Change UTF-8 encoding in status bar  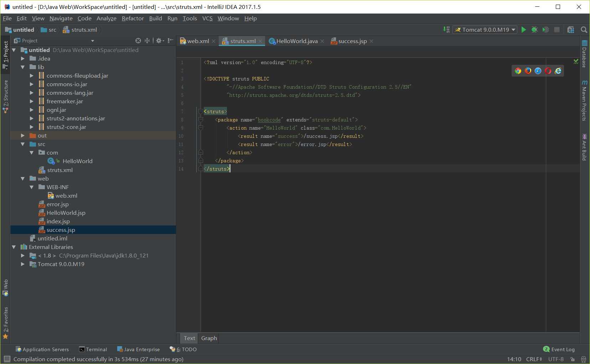pyautogui.click(x=556, y=359)
